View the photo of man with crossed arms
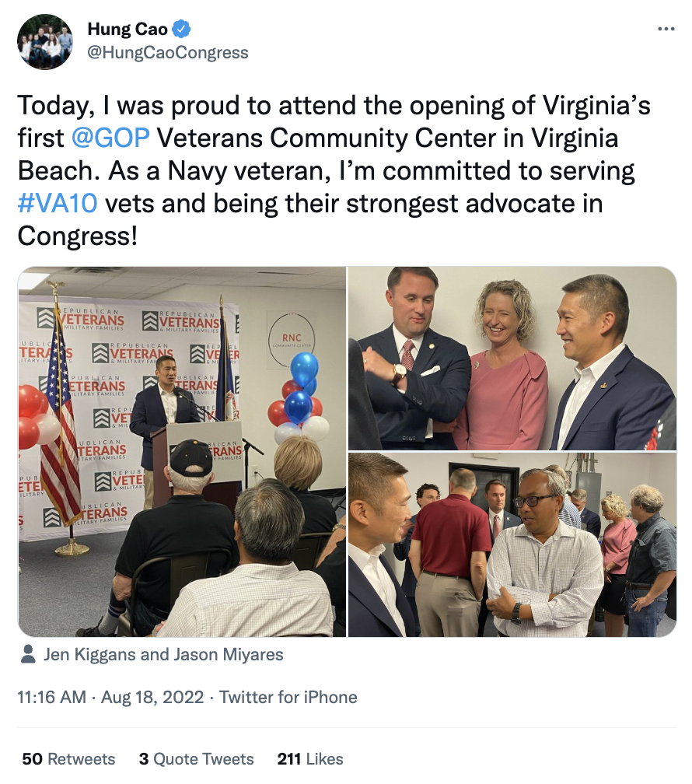This screenshot has width=692, height=784. click(512, 544)
